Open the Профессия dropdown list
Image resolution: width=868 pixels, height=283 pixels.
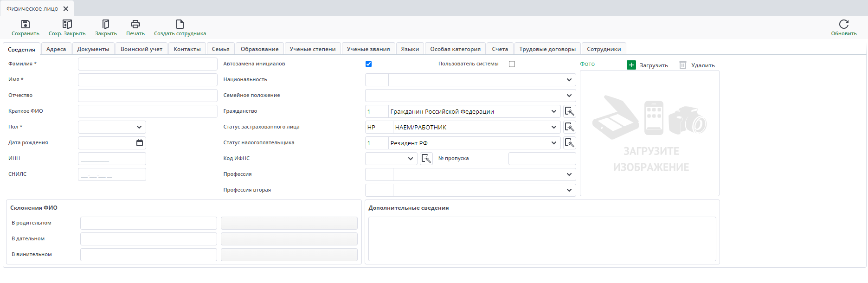pos(569,174)
